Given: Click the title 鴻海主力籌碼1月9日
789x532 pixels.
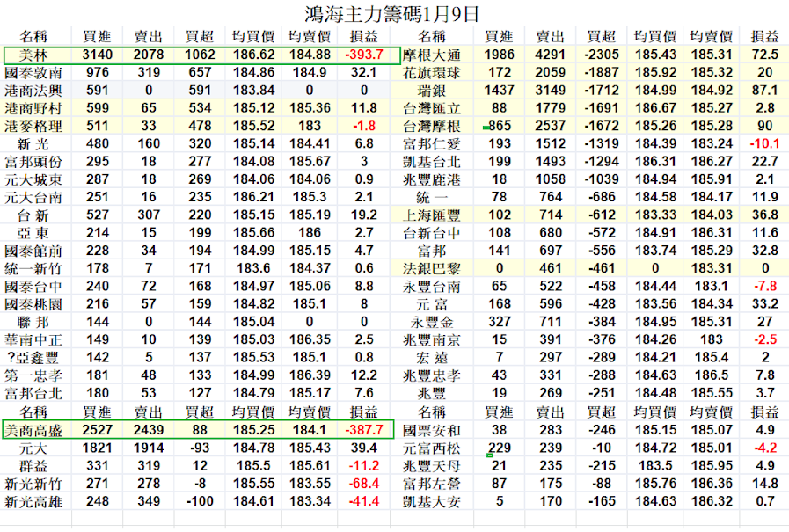Looking at the screenshot, I should pos(391,14).
